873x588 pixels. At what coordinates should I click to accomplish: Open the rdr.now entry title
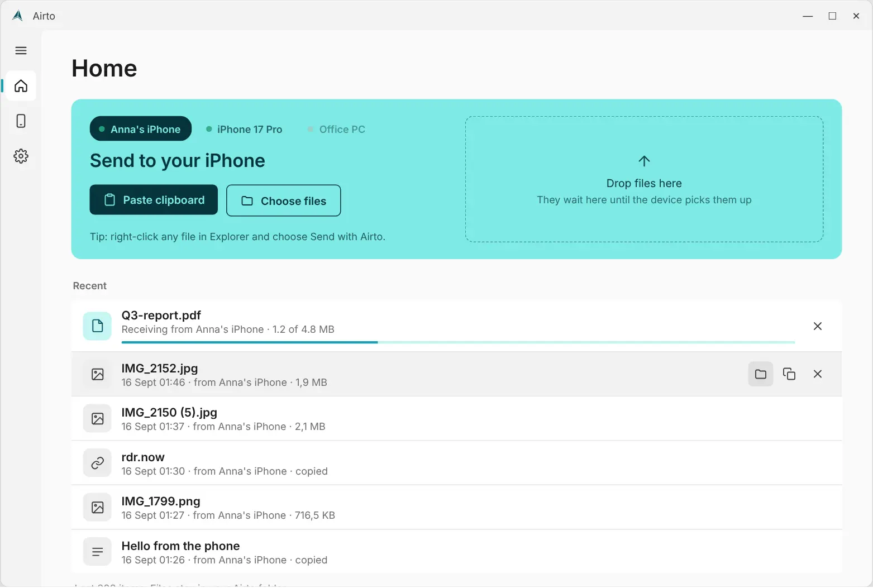(x=143, y=457)
